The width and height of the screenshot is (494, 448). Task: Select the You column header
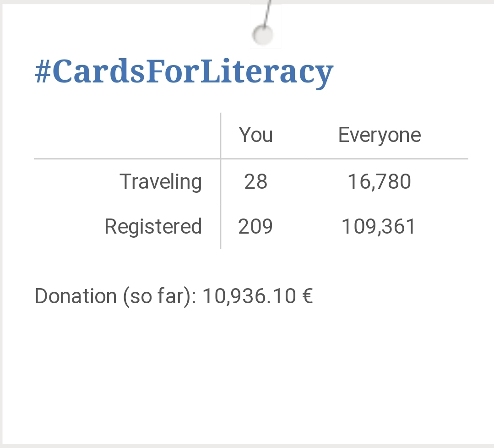click(x=255, y=135)
